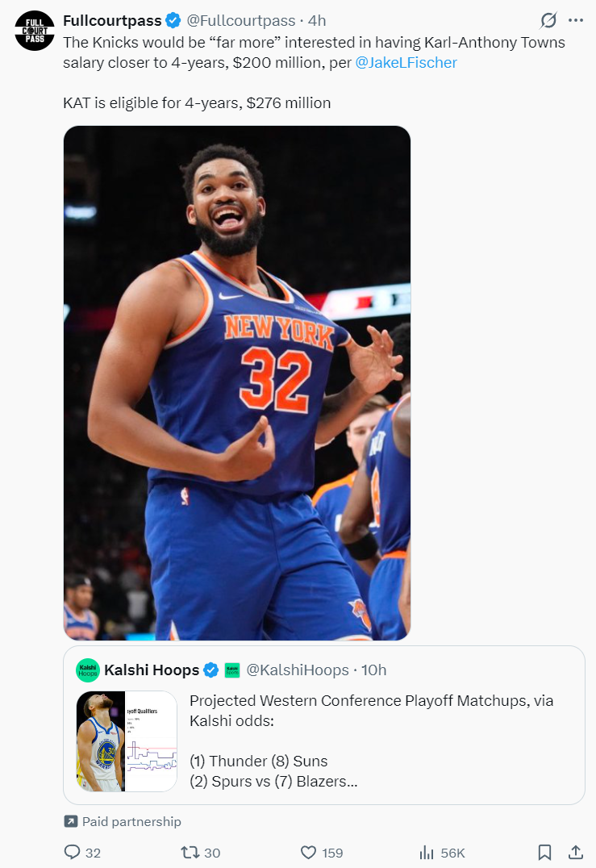
Task: Open the Karl-Anthony Towns photo
Action: click(x=237, y=383)
